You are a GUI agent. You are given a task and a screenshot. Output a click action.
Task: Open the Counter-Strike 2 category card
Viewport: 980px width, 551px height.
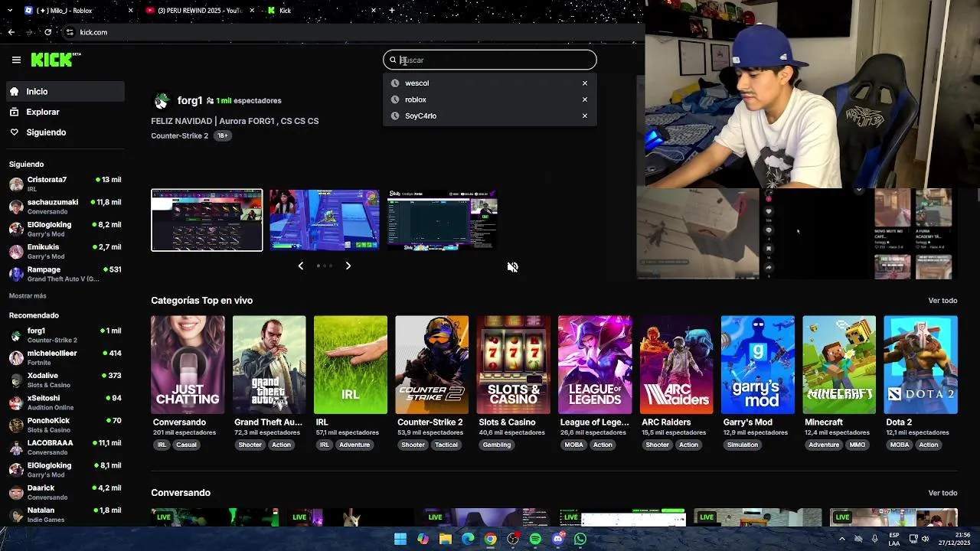pos(432,365)
